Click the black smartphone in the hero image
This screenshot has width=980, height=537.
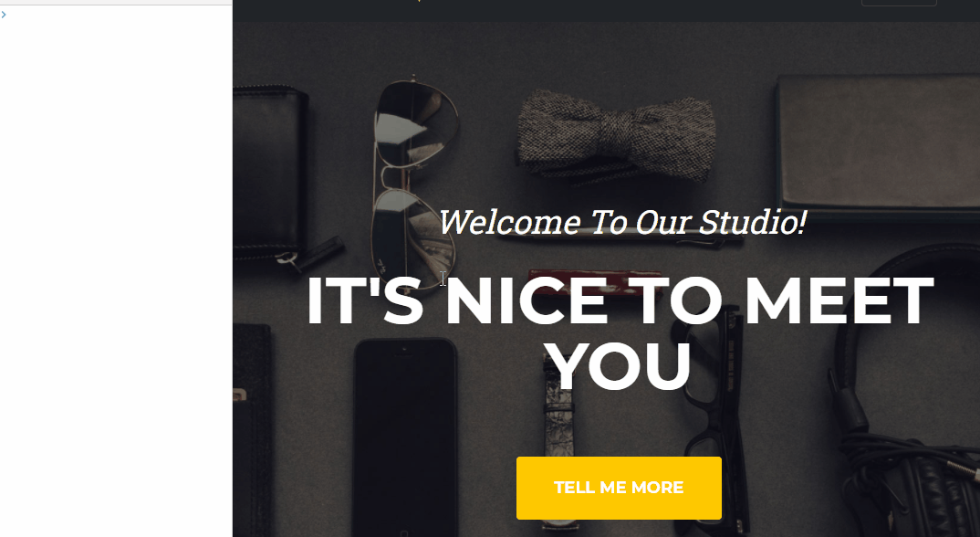[406, 437]
